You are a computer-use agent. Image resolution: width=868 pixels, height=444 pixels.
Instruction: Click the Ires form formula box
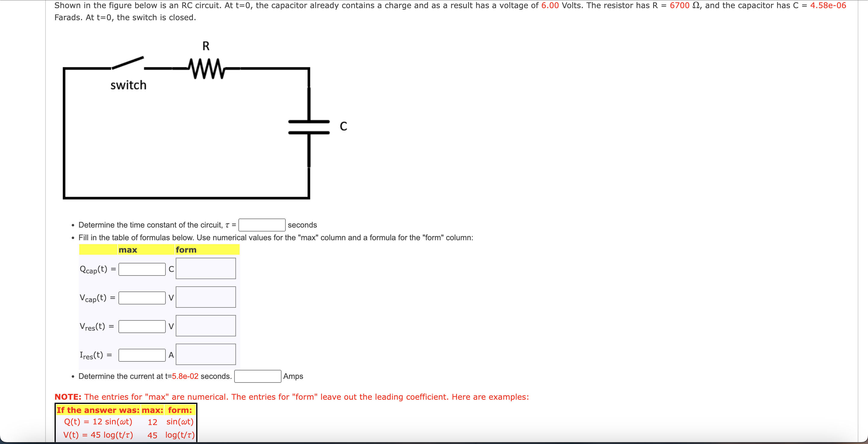coord(206,354)
